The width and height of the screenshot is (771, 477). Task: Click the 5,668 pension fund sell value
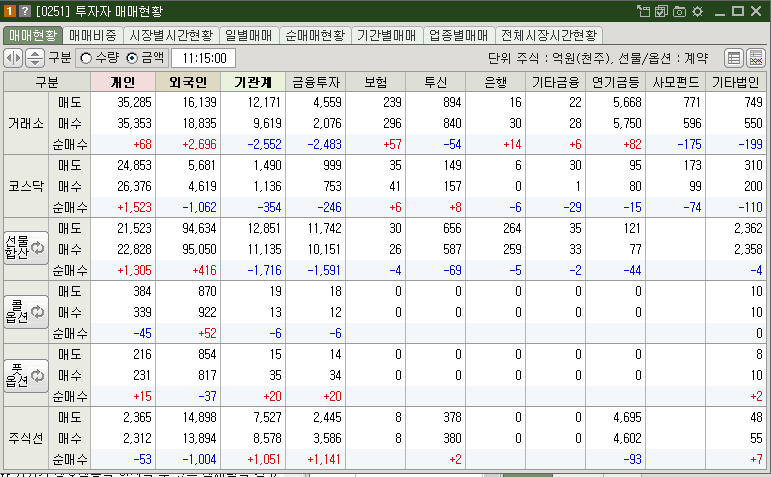[627, 102]
